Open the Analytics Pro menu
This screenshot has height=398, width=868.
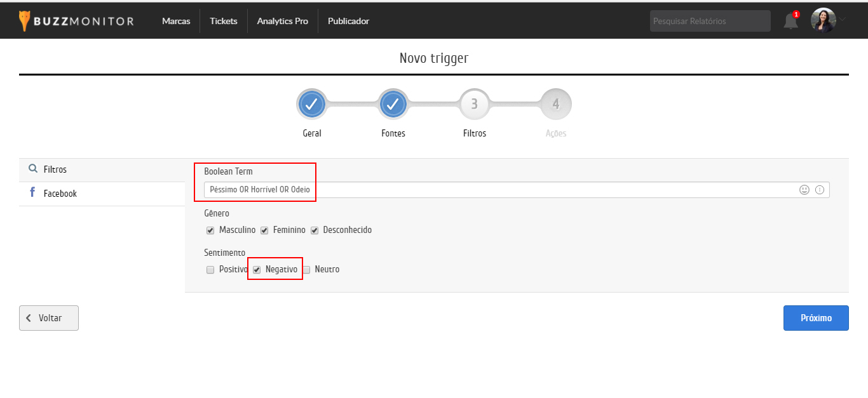pyautogui.click(x=282, y=21)
